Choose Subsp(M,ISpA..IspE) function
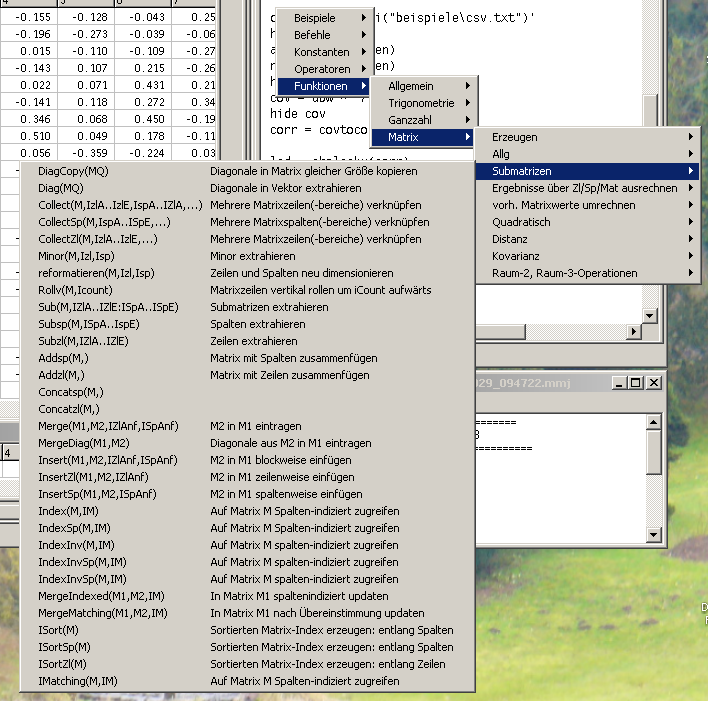 coord(247,324)
